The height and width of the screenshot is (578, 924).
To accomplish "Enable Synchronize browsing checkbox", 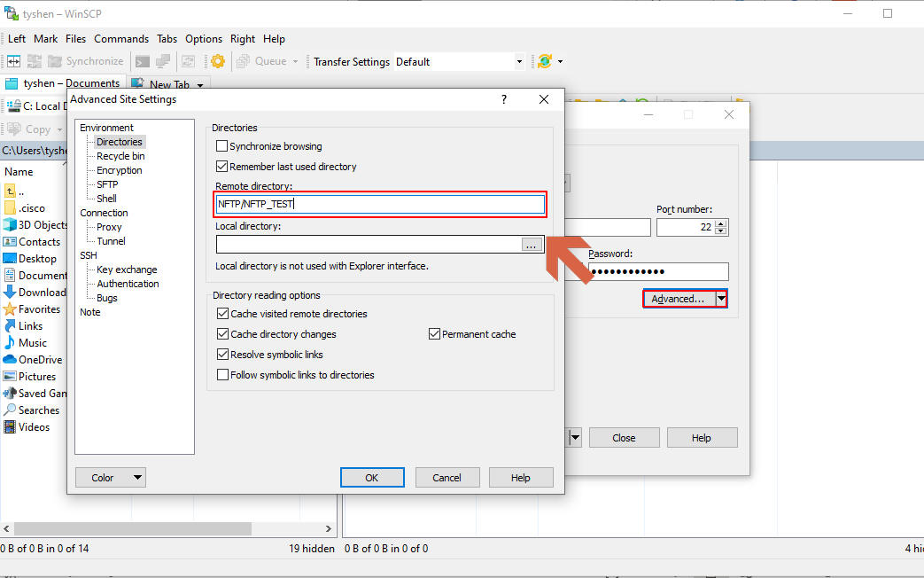I will click(x=222, y=146).
